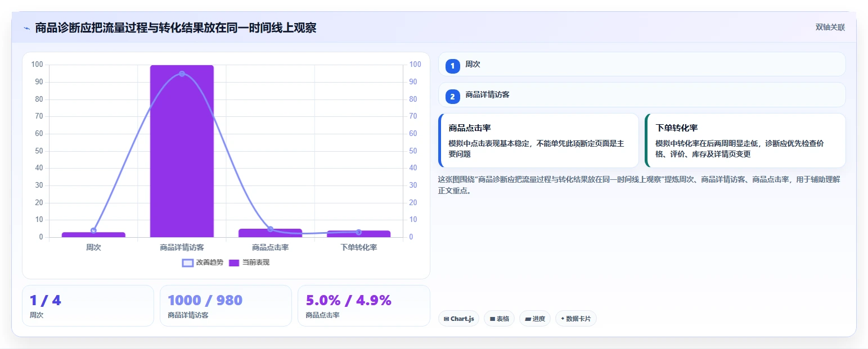Click the icon inside the 进度 chip
The image size is (868, 349).
coord(528,319)
